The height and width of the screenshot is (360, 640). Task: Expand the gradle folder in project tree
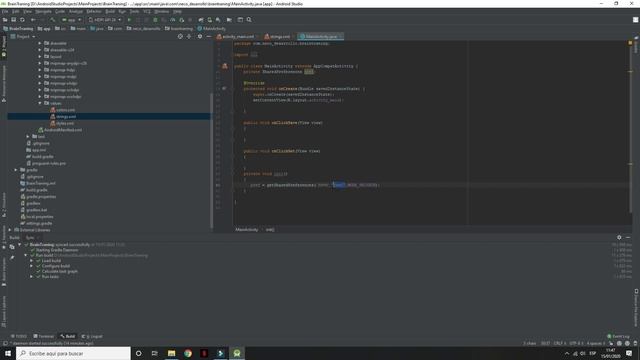point(16,170)
